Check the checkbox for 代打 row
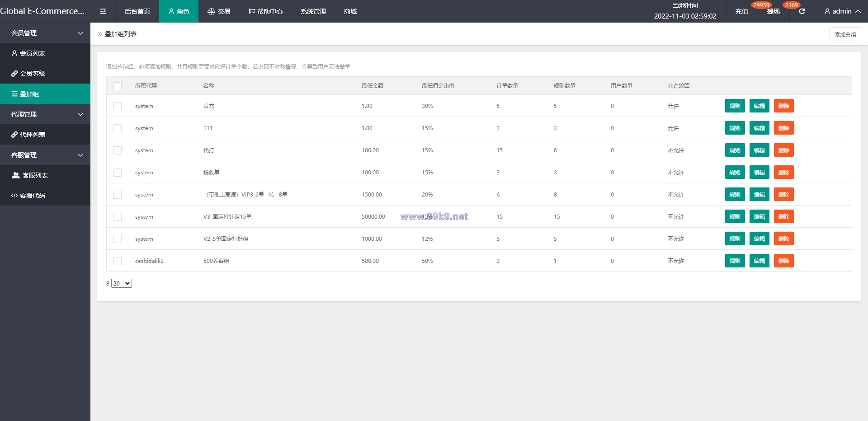Image resolution: width=868 pixels, height=421 pixels. click(x=118, y=150)
